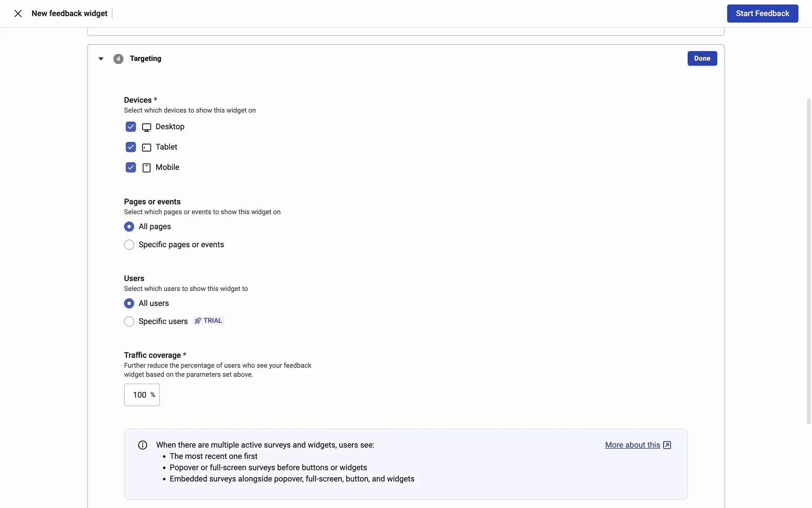This screenshot has height=508, width=812.
Task: Click the info circle icon
Action: coord(143,445)
